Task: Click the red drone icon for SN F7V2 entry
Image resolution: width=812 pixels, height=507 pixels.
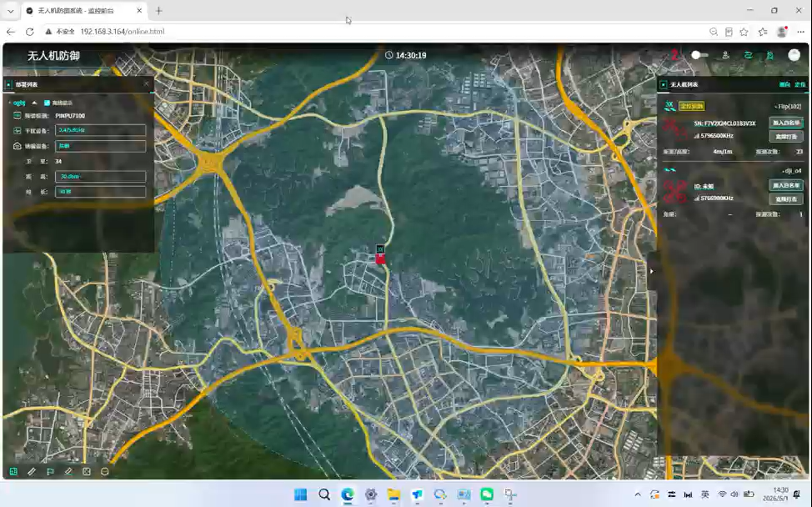Action: pos(674,128)
